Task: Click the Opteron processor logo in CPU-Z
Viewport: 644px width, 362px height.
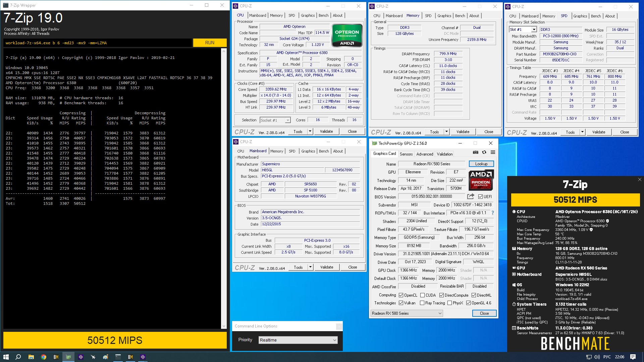Action: coord(347,36)
